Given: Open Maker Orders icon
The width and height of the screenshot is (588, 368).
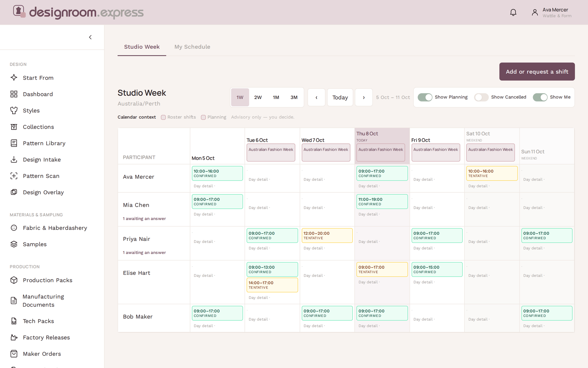Looking at the screenshot, I should coord(14,354).
